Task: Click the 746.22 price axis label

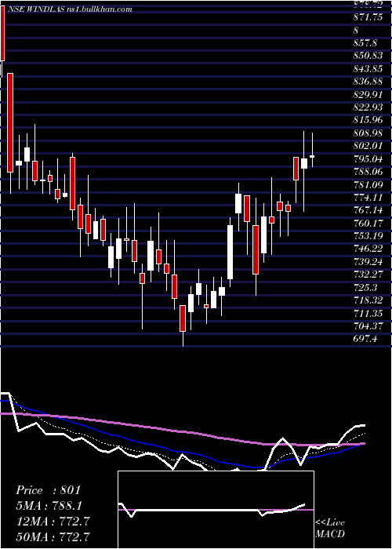Action: point(368,249)
